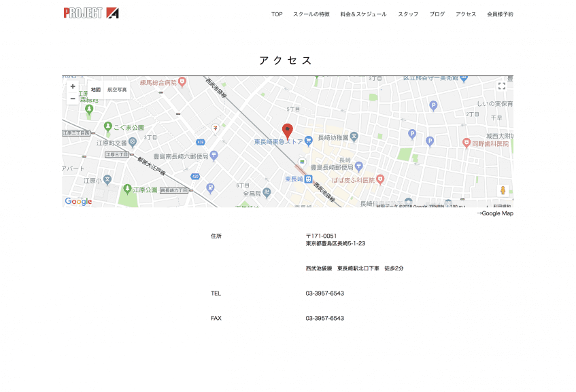
Task: Switch map to 地図 view
Action: (x=96, y=90)
